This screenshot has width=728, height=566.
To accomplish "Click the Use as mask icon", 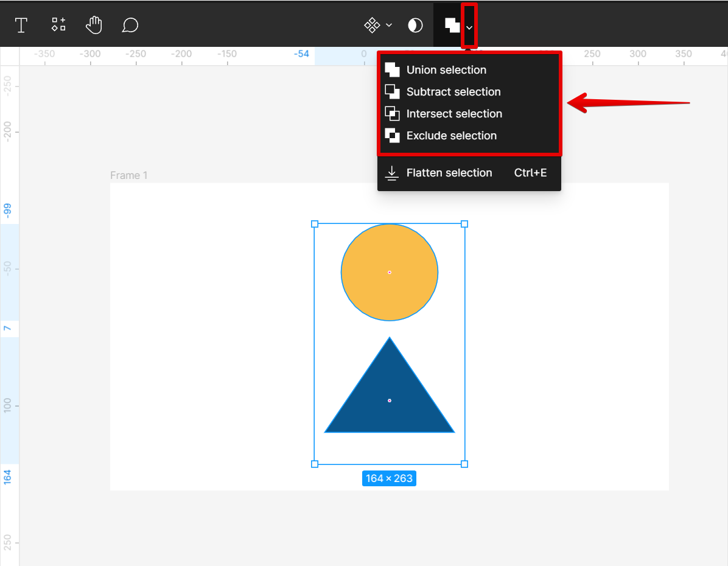I will 415,25.
